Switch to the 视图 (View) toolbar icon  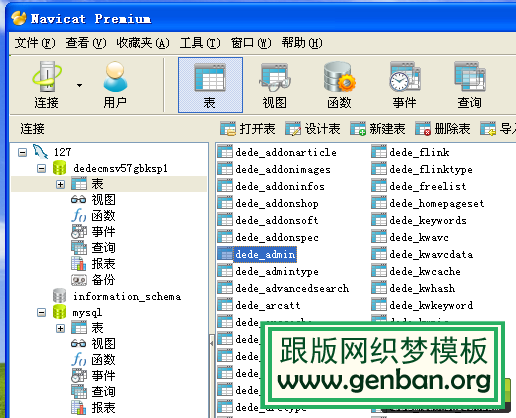275,85
